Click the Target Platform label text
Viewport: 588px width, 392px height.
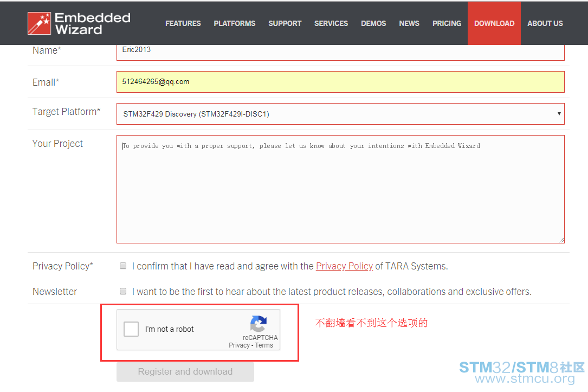[x=66, y=112]
